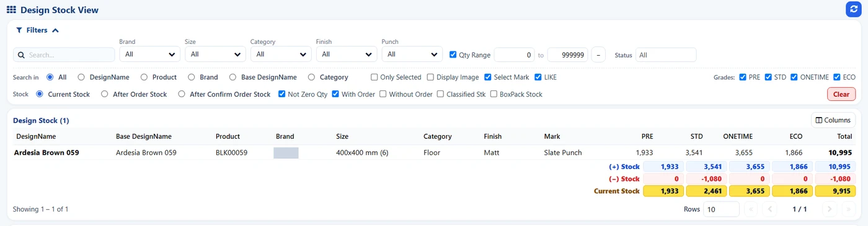Open the Finish dropdown
868x226 pixels.
347,54
